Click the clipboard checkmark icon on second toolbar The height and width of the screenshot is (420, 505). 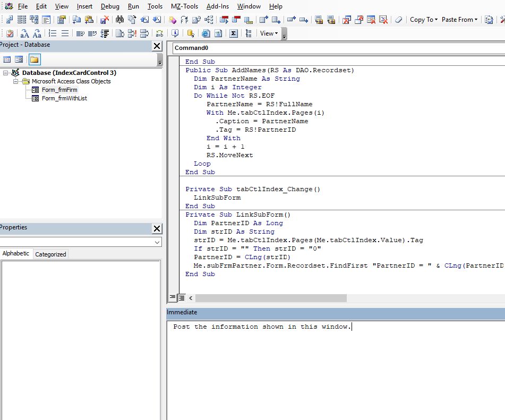tap(10, 33)
